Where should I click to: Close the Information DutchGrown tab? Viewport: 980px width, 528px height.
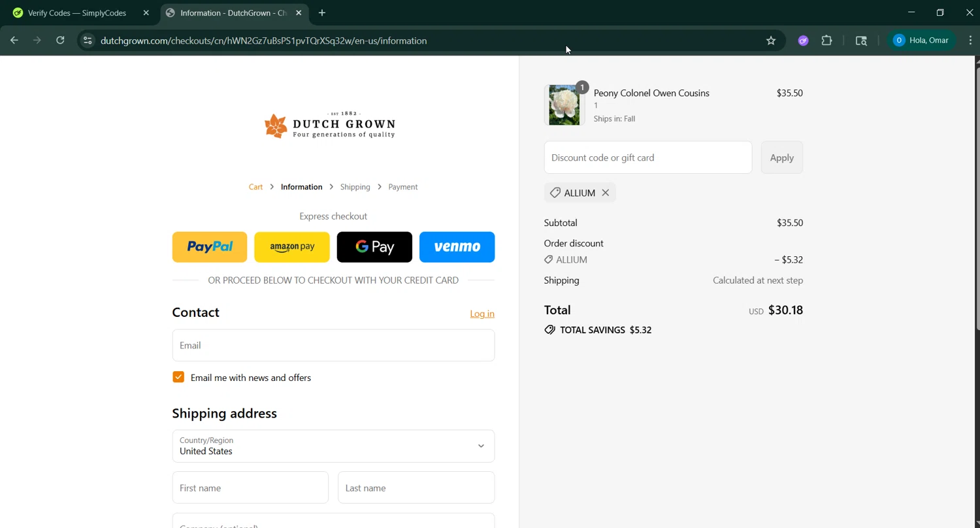(299, 13)
